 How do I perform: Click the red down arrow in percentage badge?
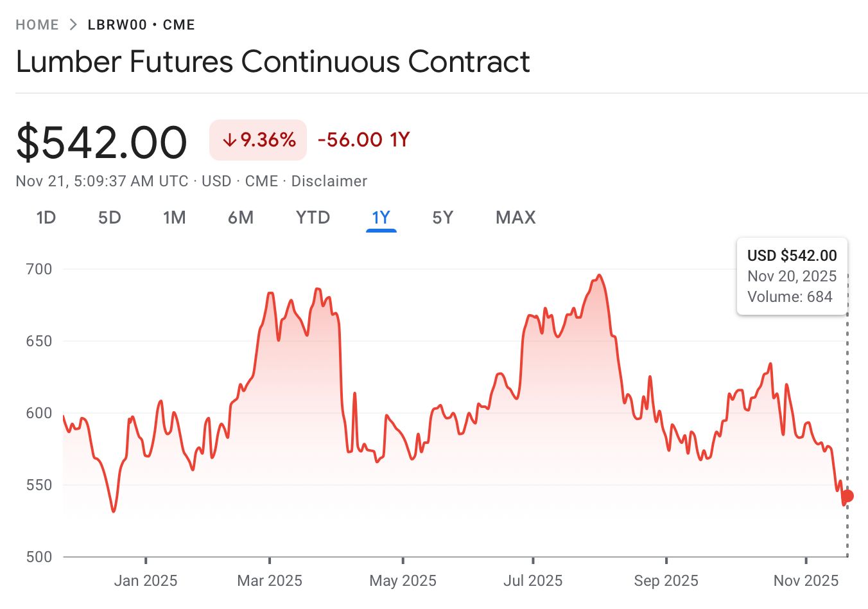coord(229,140)
